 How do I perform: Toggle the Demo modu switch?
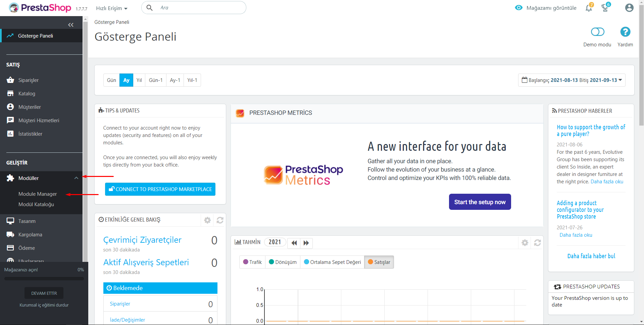[597, 32]
